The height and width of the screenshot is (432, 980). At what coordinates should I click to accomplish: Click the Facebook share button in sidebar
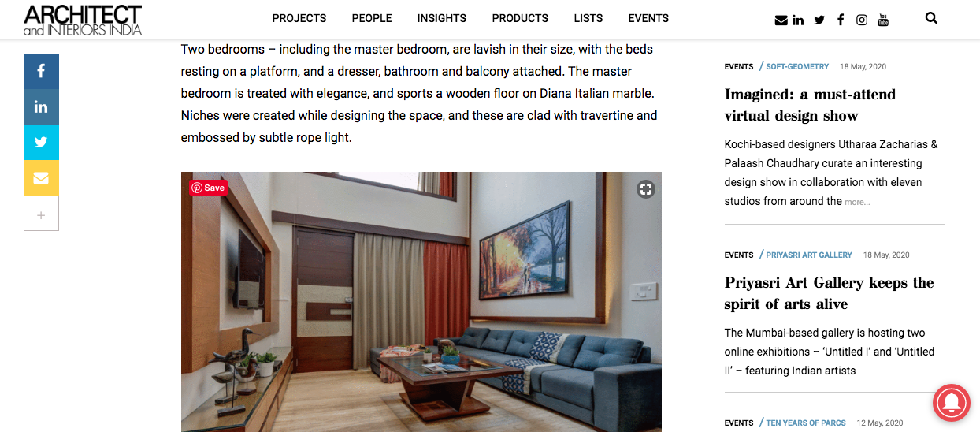click(41, 71)
